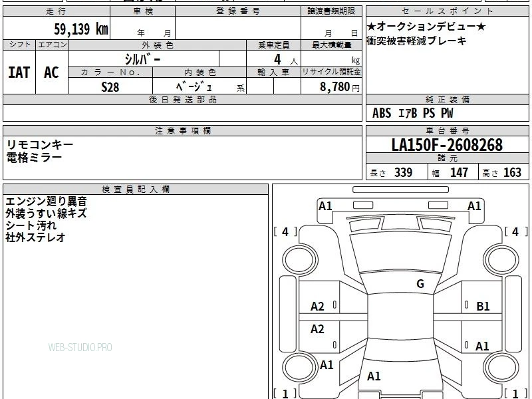Click the A1 mark on the right rear door
532x399 pixels.
point(482,346)
